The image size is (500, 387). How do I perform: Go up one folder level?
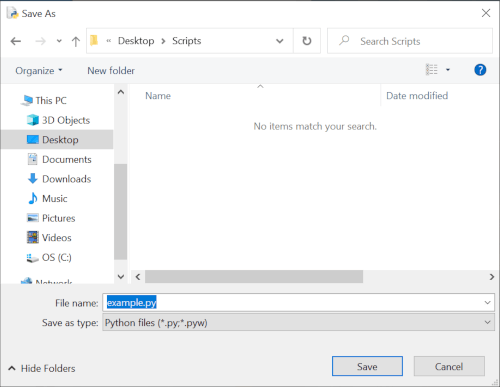click(76, 41)
